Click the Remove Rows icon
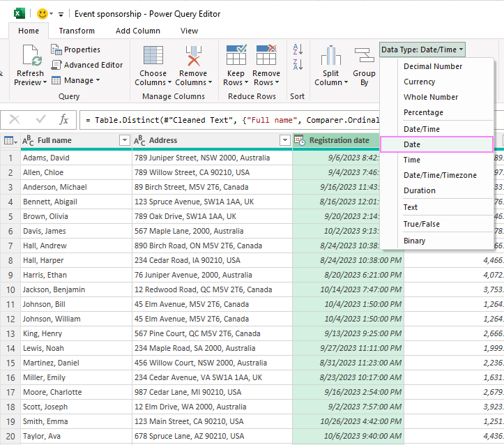 [x=266, y=55]
